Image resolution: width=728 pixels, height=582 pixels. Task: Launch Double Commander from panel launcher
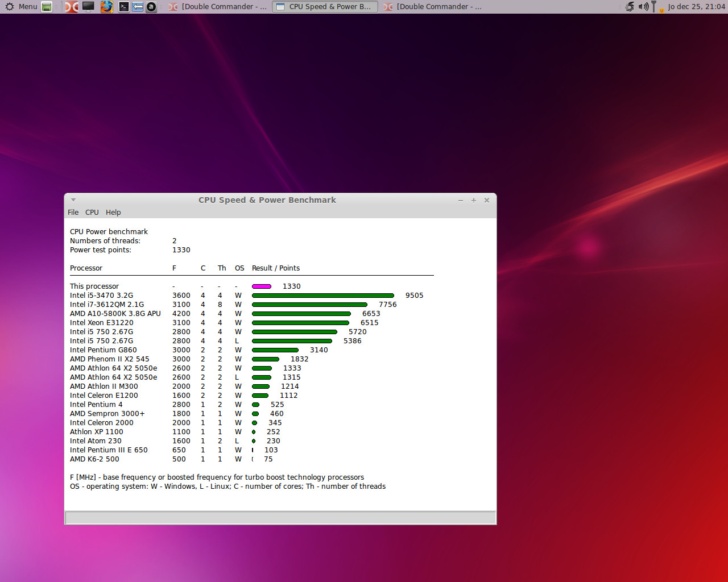click(x=72, y=7)
